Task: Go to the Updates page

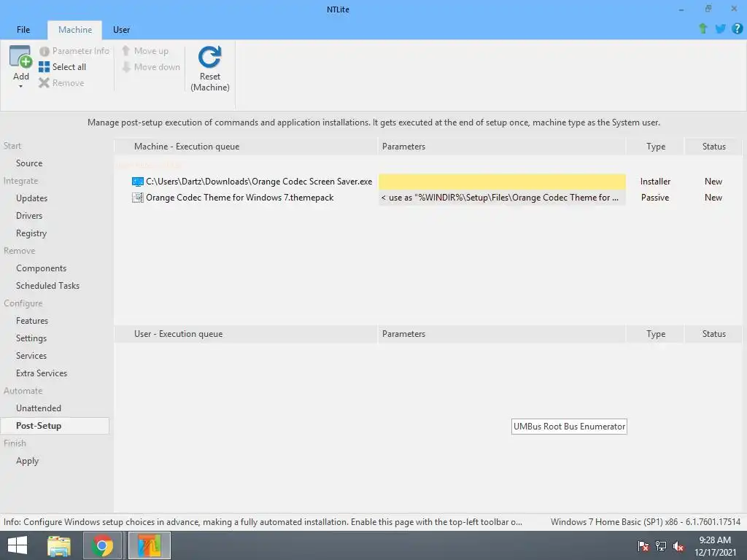Action: pos(31,198)
